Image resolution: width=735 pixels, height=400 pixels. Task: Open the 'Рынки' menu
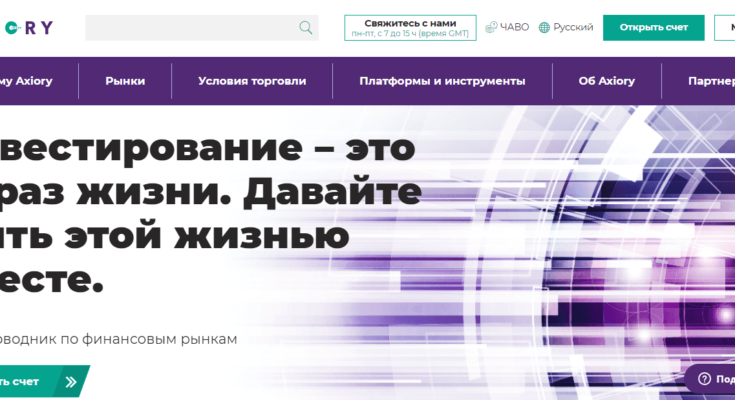click(125, 81)
